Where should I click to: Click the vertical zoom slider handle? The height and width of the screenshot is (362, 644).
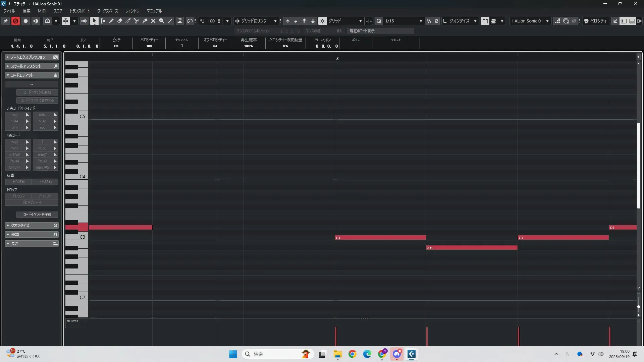638,306
